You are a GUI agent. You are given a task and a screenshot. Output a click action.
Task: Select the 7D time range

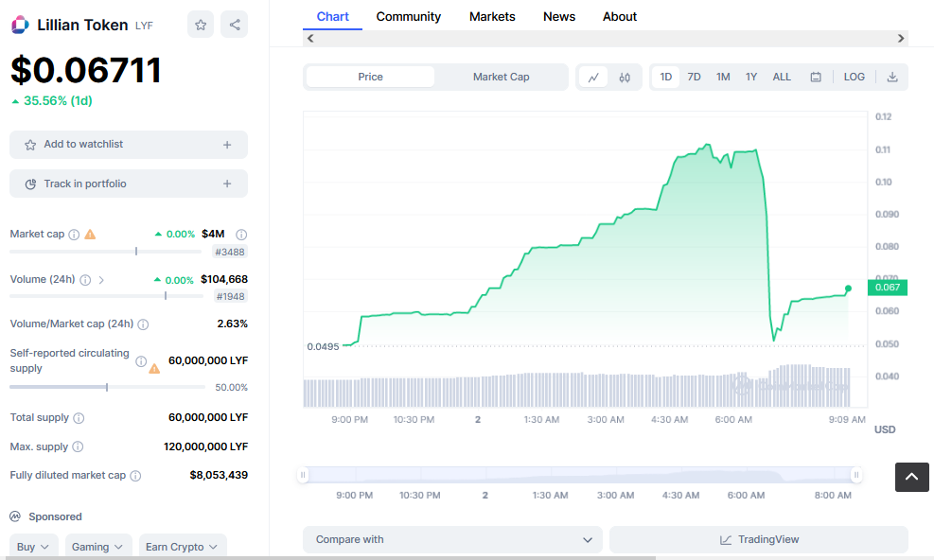[694, 78]
